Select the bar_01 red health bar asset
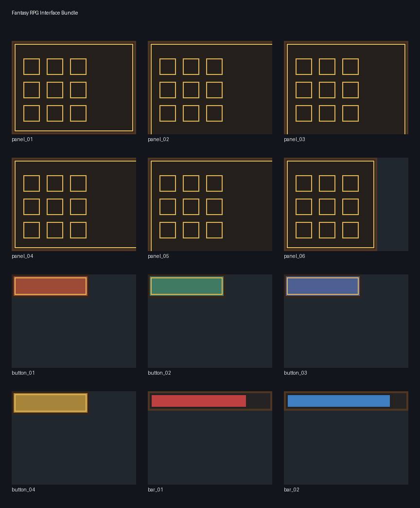The image size is (420, 508). [210, 438]
